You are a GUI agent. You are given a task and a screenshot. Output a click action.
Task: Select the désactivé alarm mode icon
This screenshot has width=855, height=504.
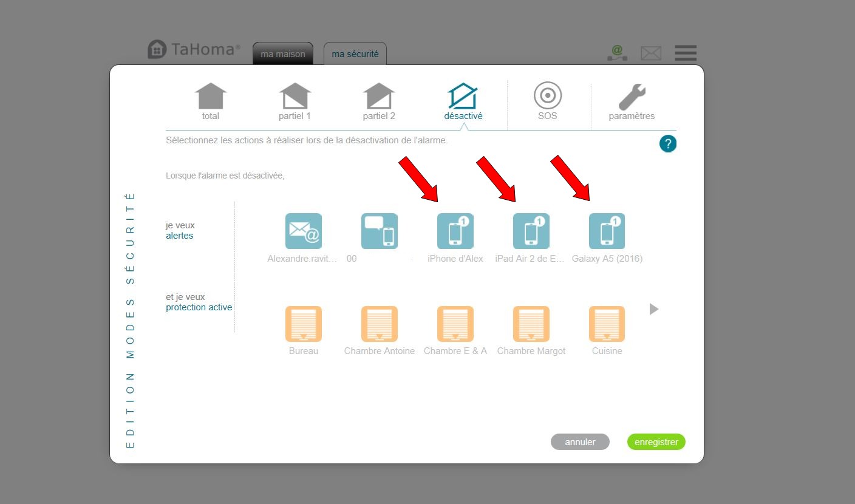coord(463,96)
